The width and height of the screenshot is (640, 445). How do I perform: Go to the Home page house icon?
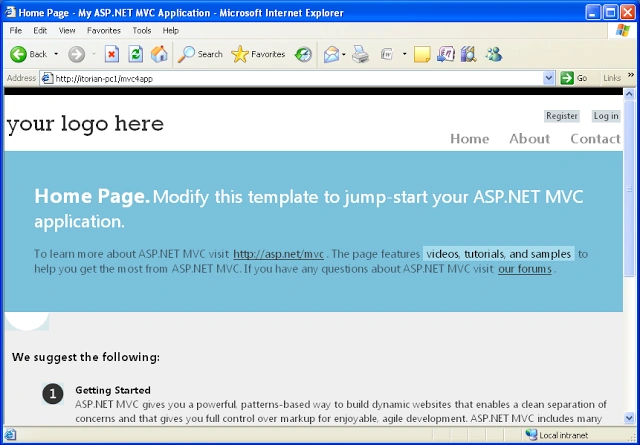[159, 54]
